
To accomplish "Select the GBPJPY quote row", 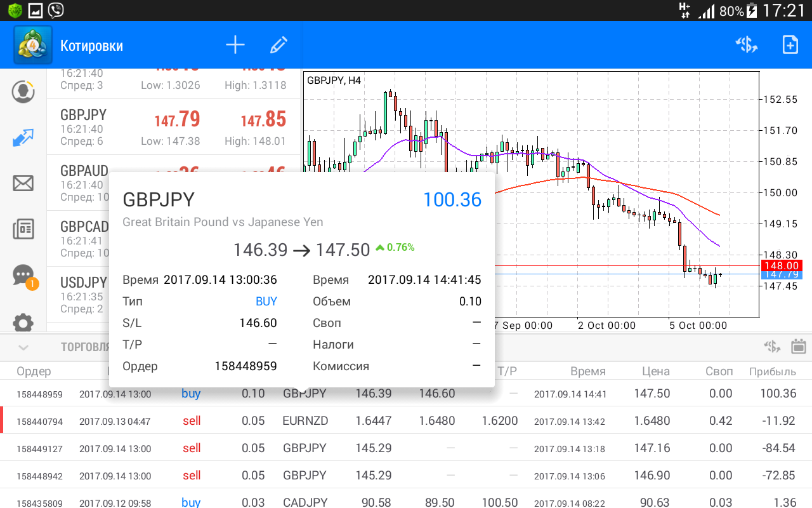I will coord(173,127).
